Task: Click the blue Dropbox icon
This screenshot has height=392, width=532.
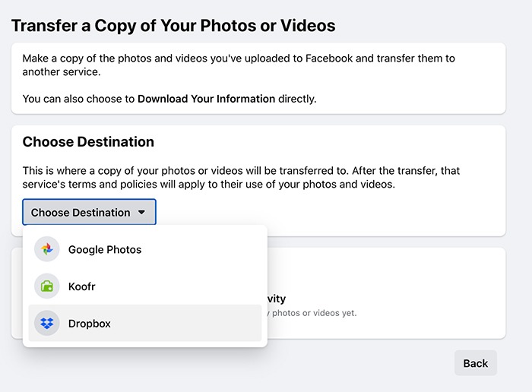Action: (47, 323)
